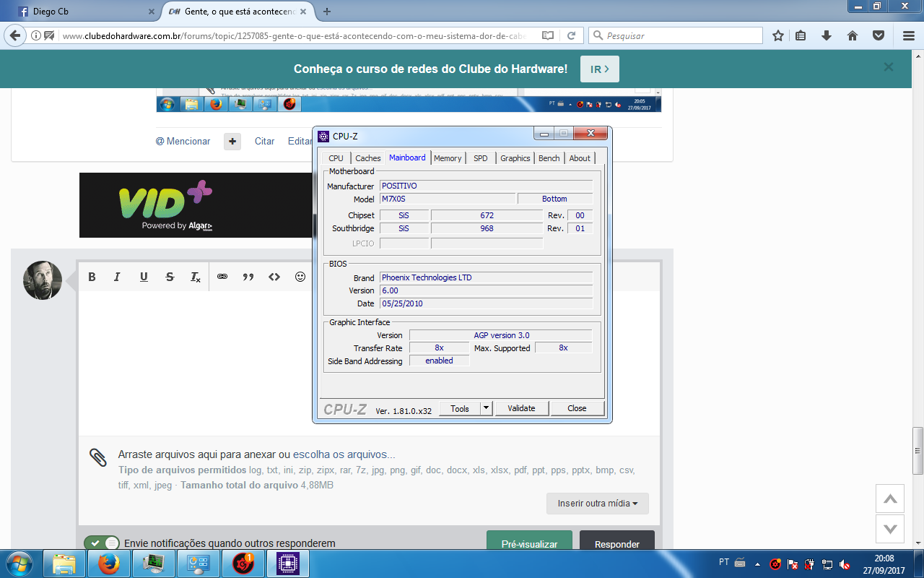Open the SPD tab in CPU-Z
This screenshot has width=924, height=578.
click(x=481, y=158)
